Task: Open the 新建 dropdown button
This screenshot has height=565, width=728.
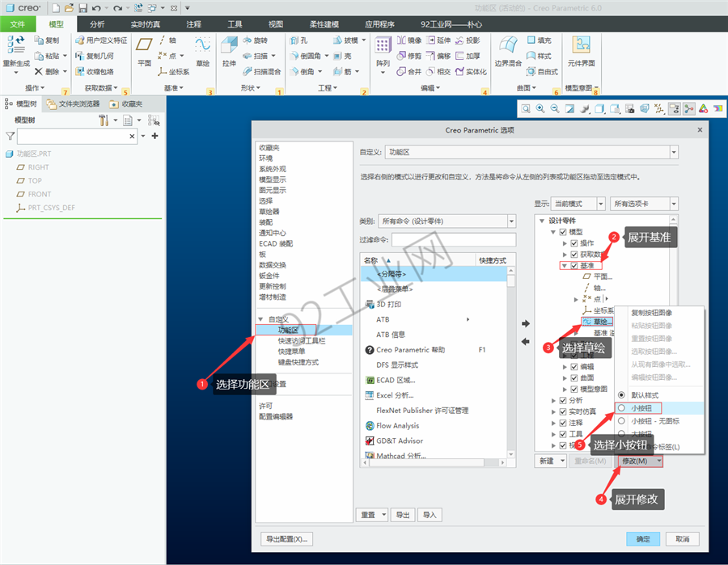Action: pyautogui.click(x=550, y=461)
